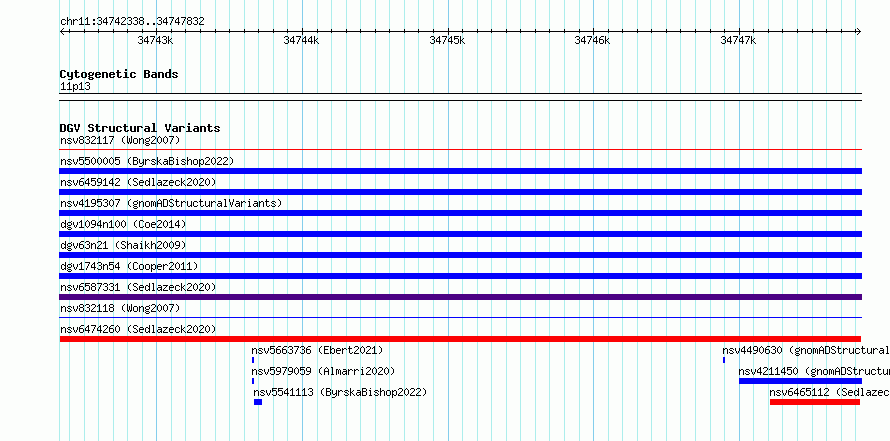
Task: Click the short red bar under nsv6465112
Action: tap(815, 402)
